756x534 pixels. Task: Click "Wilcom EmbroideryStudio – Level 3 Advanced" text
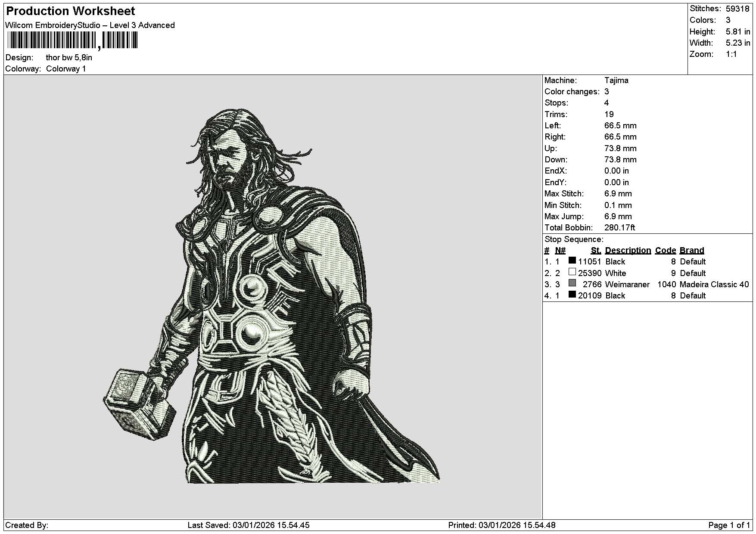coord(90,25)
